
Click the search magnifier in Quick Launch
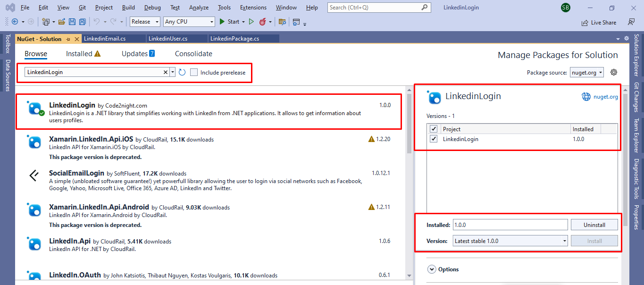point(425,8)
